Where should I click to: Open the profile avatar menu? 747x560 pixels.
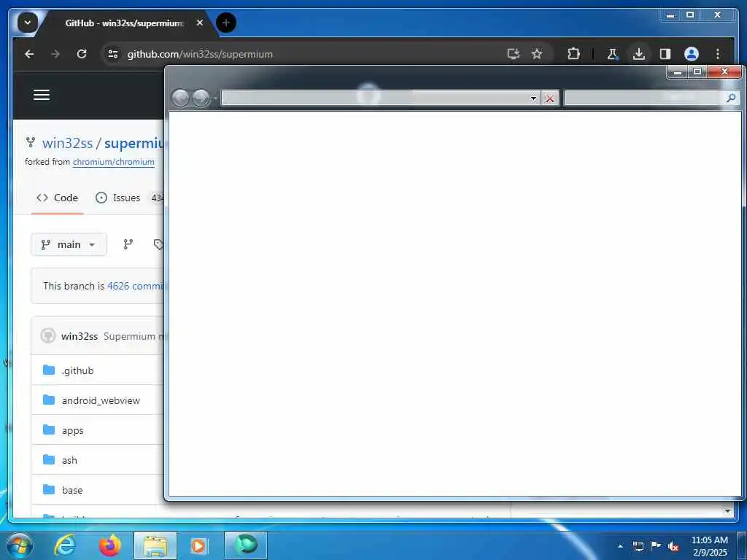point(692,54)
